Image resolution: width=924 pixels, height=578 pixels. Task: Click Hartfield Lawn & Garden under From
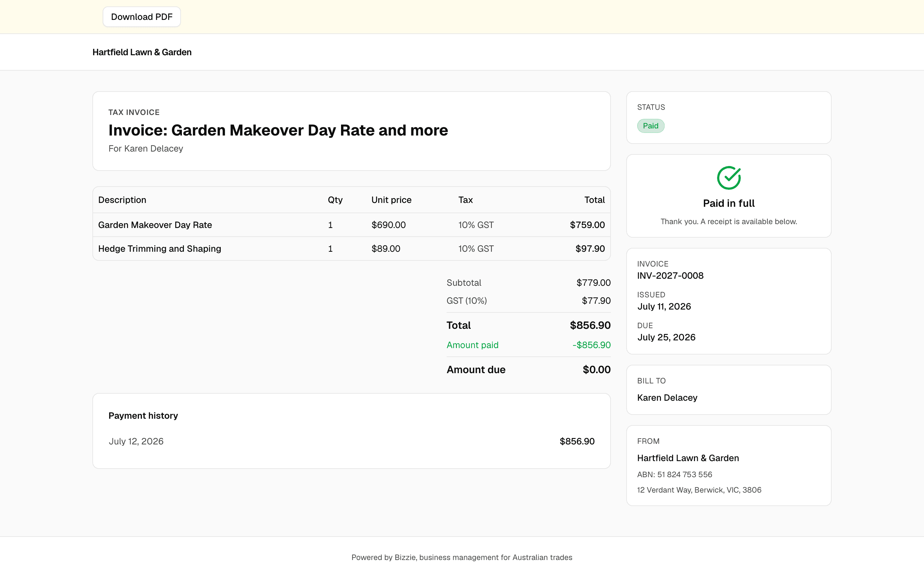688,458
